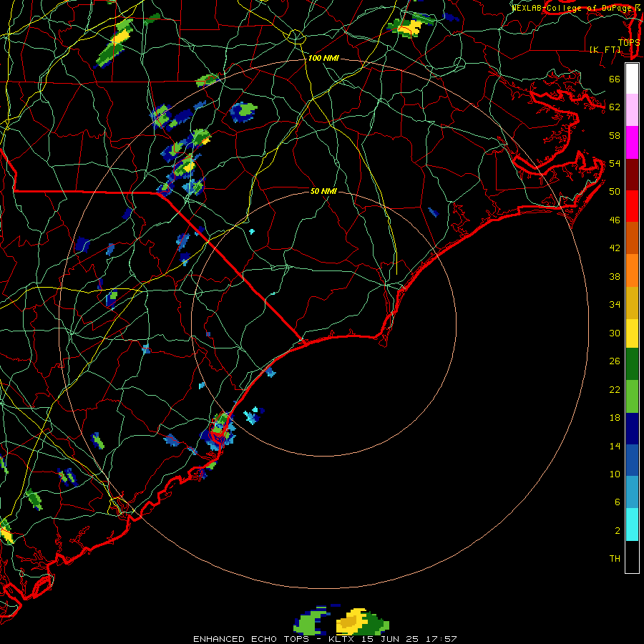Click the legend value "18"
Screen dimensions: 644x644
click(615, 418)
